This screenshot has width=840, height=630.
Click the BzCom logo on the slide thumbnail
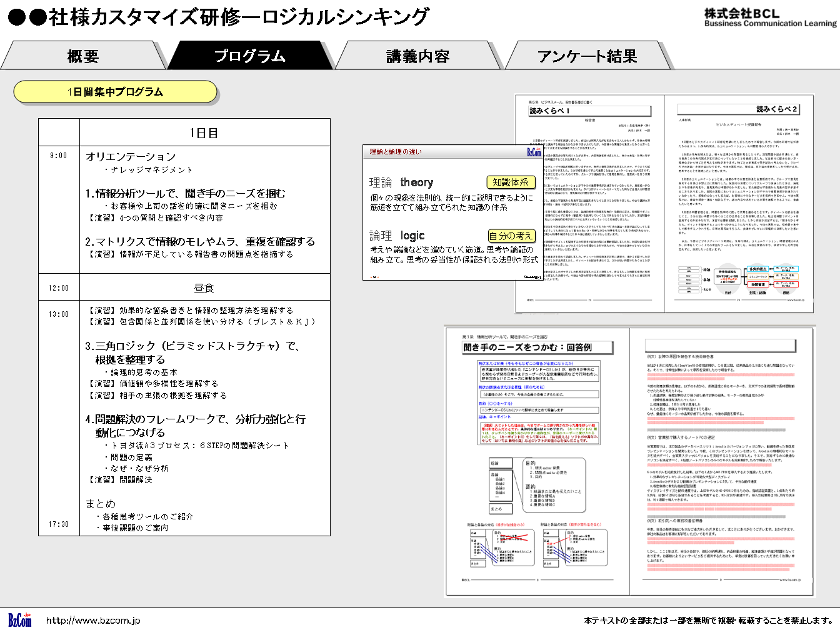click(x=534, y=152)
